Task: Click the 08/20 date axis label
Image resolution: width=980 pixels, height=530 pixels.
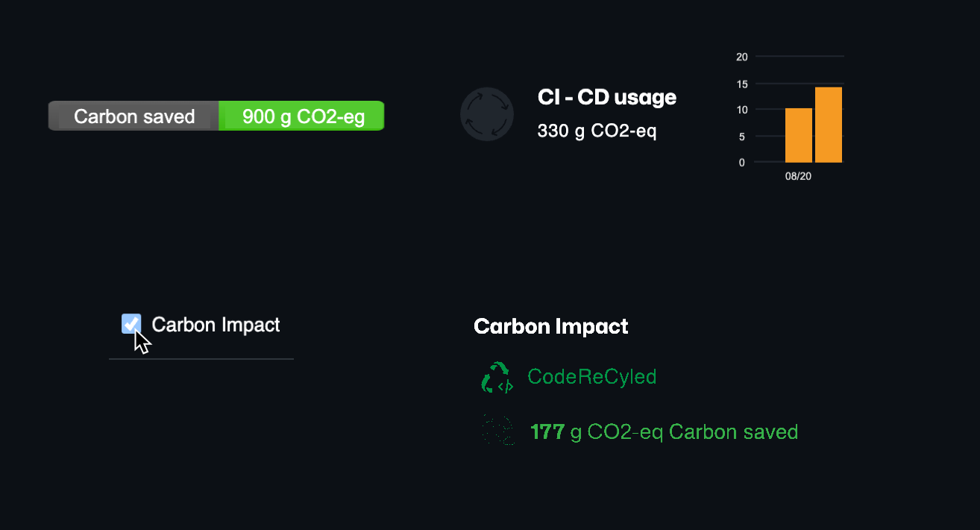Action: point(798,177)
